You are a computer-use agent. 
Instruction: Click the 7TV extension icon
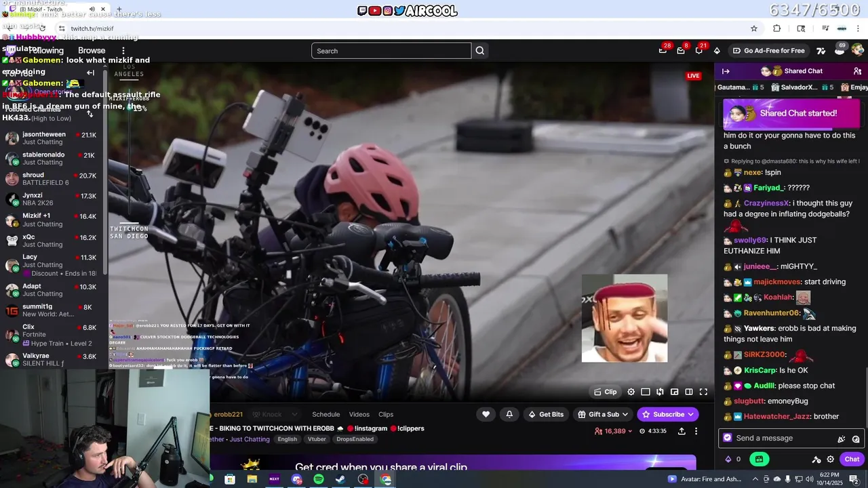[x=821, y=51]
